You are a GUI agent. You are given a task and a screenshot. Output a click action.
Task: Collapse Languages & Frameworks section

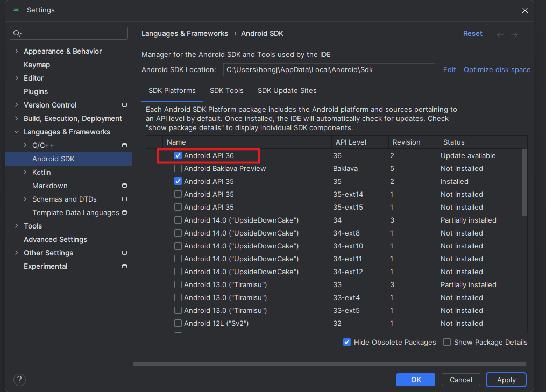click(x=16, y=132)
